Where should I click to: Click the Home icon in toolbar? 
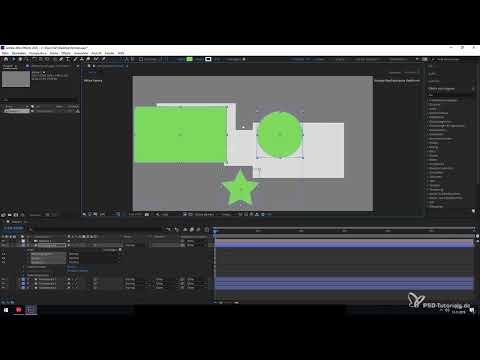tap(6, 59)
